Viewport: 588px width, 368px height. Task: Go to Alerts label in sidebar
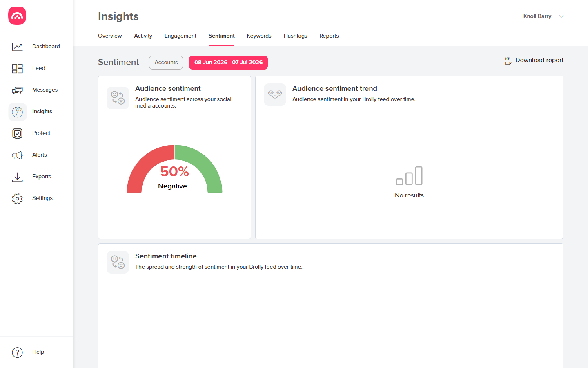[x=40, y=155]
